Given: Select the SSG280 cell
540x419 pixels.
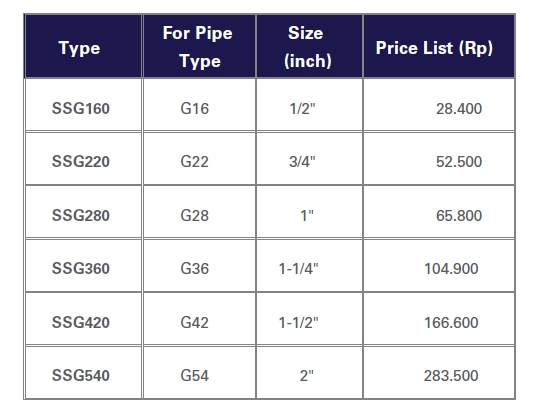Looking at the screenshot, I should click(x=83, y=212).
